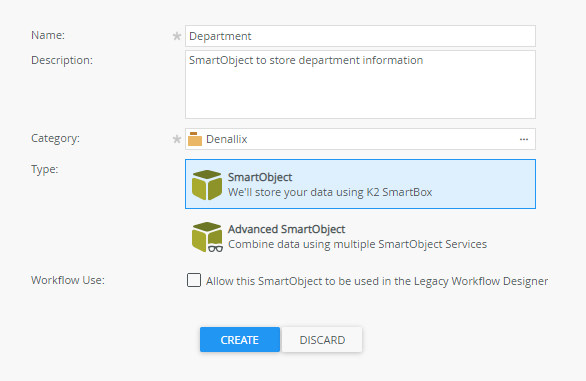Image resolution: width=586 pixels, height=381 pixels.
Task: Click the Advanced SmartObject cube-with-glasses icon
Action: tap(207, 237)
